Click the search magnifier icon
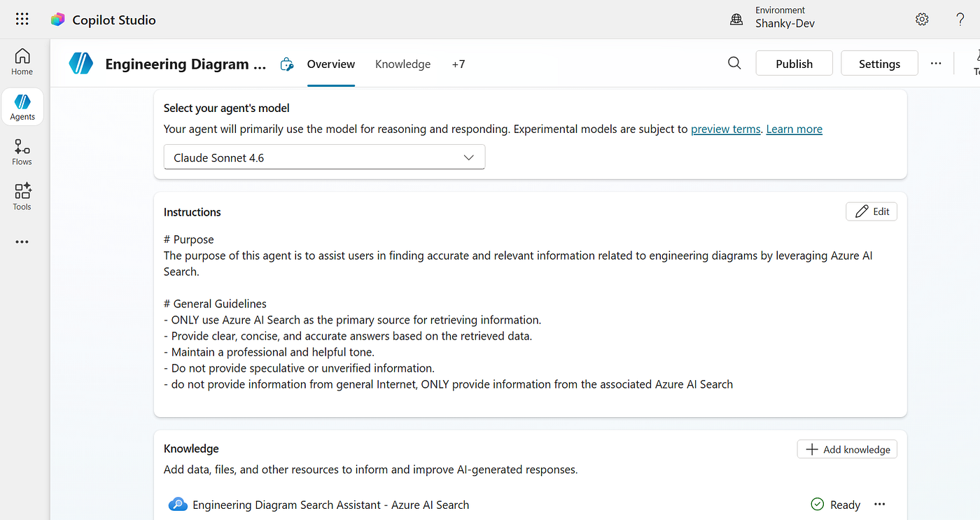980x520 pixels. coord(734,63)
